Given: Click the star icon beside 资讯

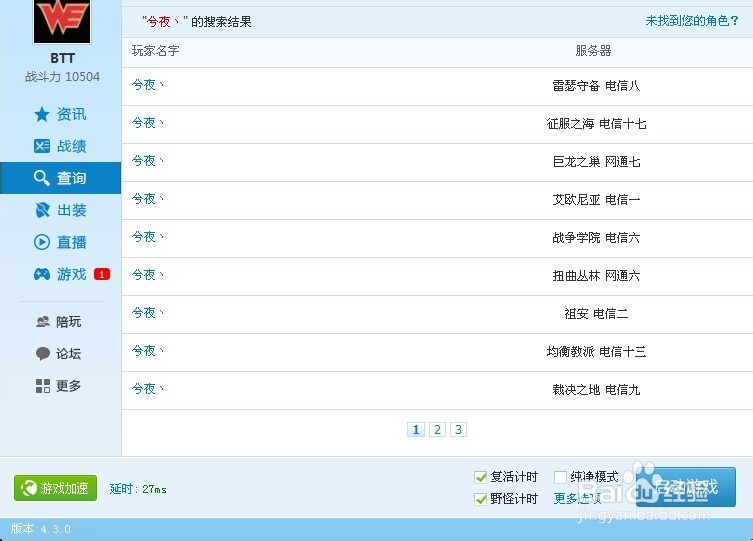Looking at the screenshot, I should click(x=42, y=114).
